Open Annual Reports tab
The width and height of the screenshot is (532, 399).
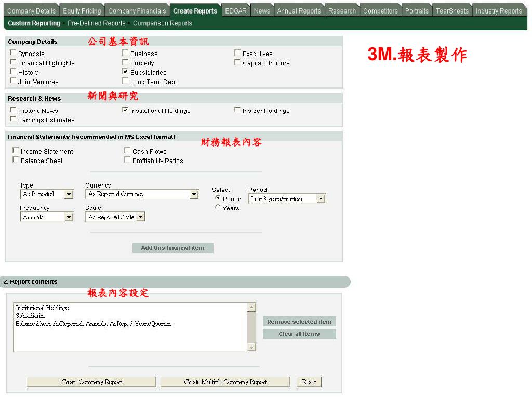point(299,11)
